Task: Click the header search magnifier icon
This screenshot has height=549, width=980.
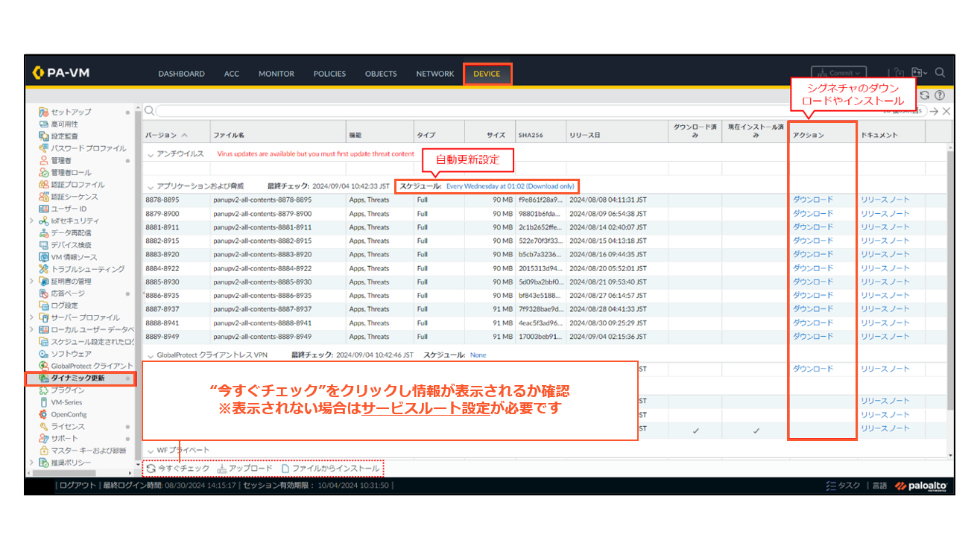Action: tap(940, 73)
